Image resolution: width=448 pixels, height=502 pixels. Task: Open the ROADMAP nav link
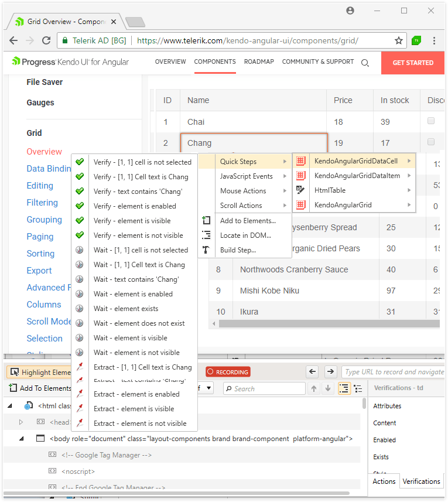pyautogui.click(x=259, y=62)
